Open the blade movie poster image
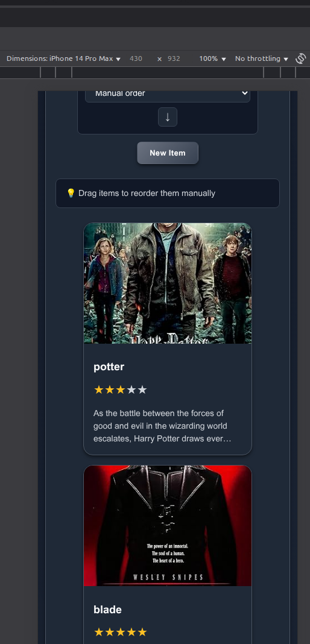The image size is (310, 644). tap(168, 526)
